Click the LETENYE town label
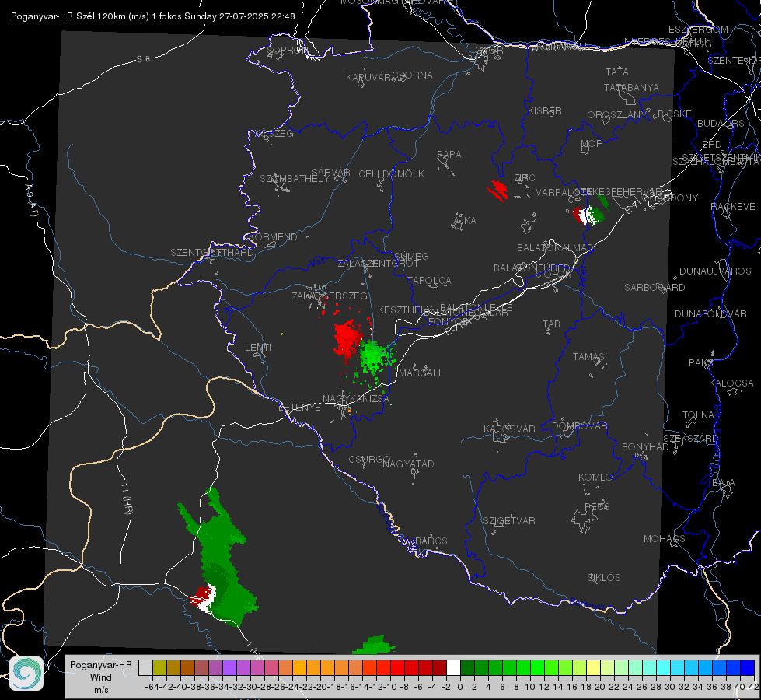Image resolution: width=761 pixels, height=700 pixels. coord(299,407)
